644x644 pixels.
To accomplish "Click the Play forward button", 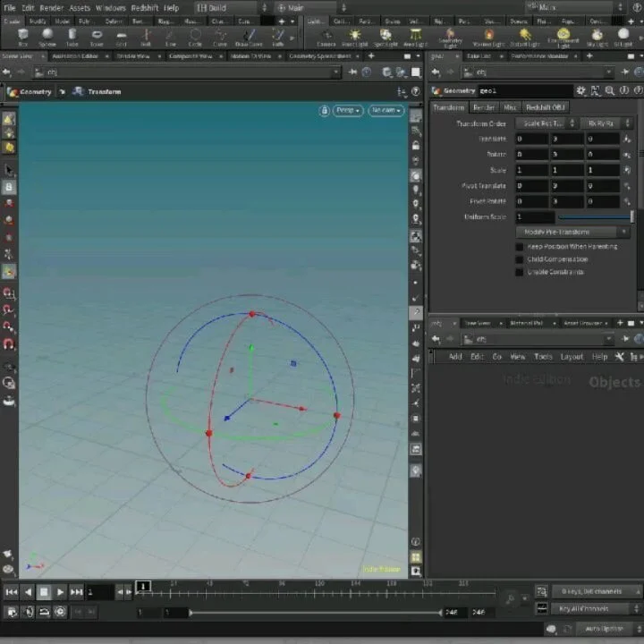I will point(60,592).
